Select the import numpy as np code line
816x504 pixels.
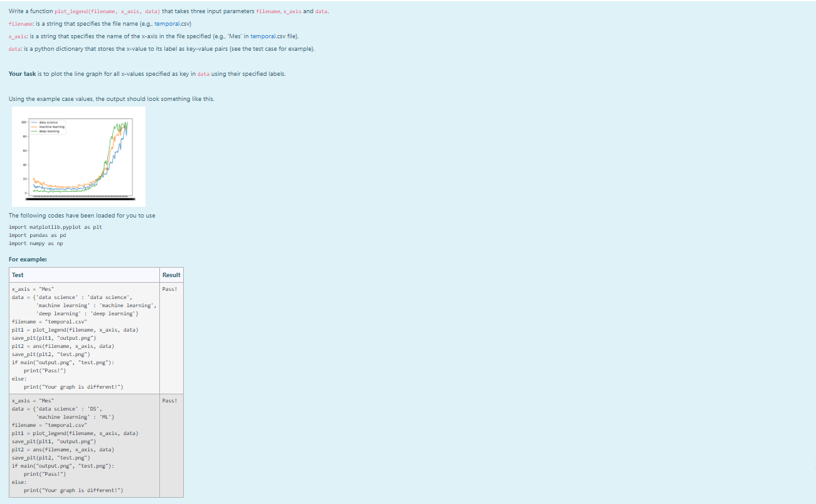[36, 243]
